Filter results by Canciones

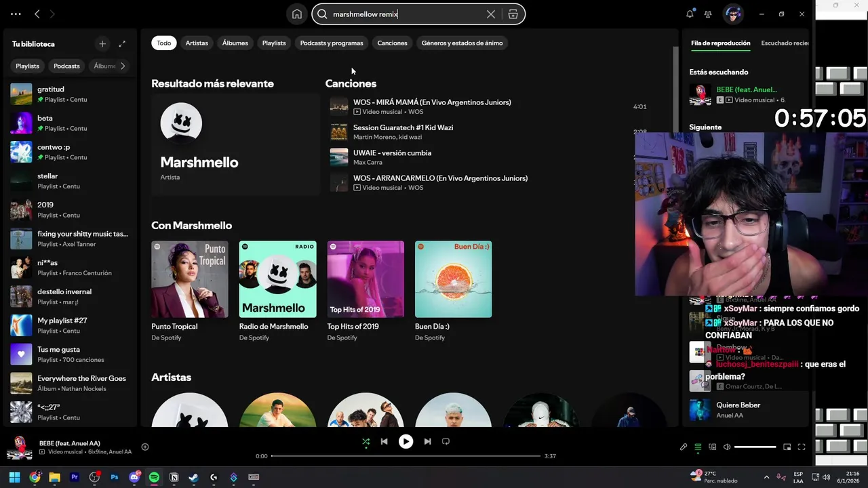(393, 43)
